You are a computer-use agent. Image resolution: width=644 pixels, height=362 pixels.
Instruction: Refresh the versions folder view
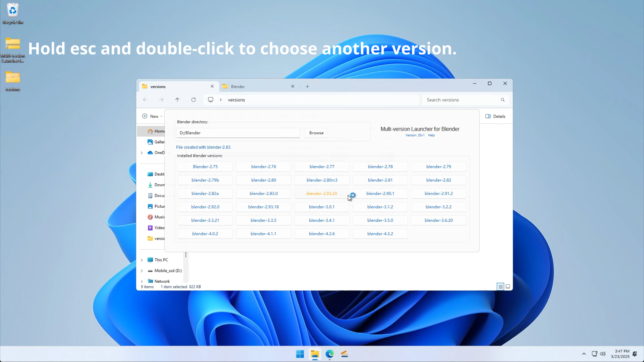coord(193,100)
